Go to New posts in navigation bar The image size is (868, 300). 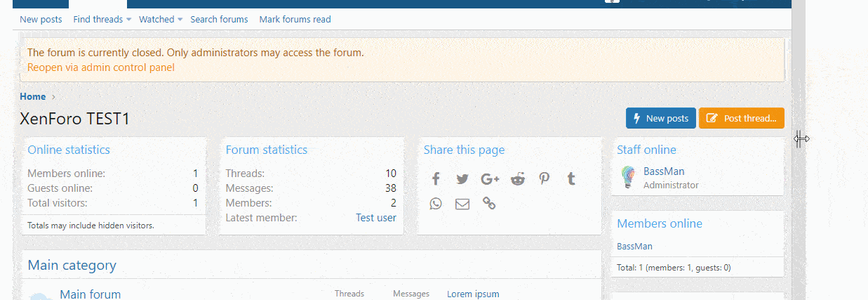coord(41,20)
